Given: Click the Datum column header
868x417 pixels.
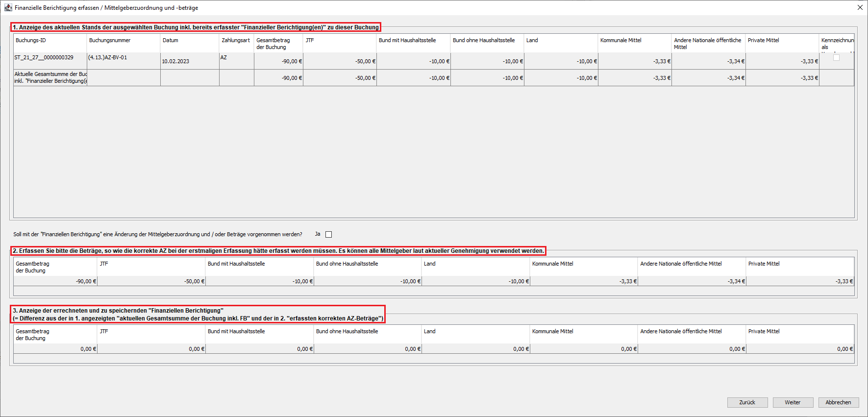Looking at the screenshot, I should tap(190, 43).
